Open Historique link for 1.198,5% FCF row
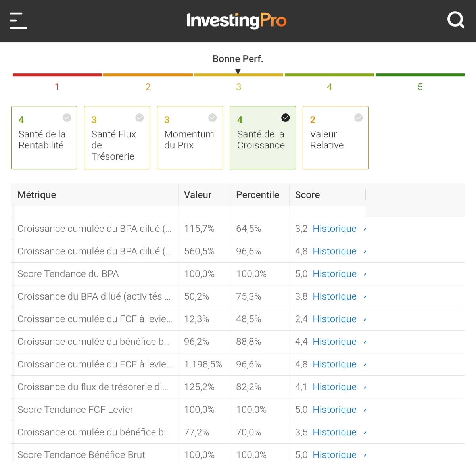The image size is (476, 475). click(334, 364)
